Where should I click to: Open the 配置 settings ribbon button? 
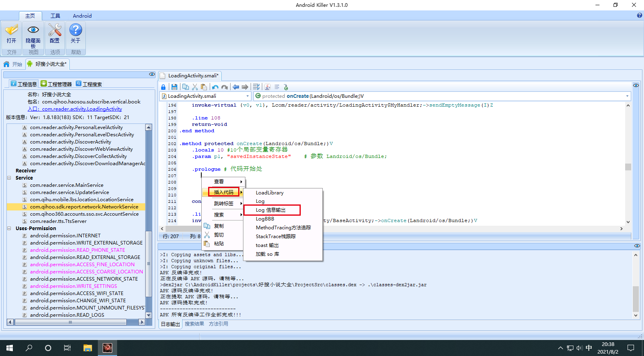[x=55, y=35]
